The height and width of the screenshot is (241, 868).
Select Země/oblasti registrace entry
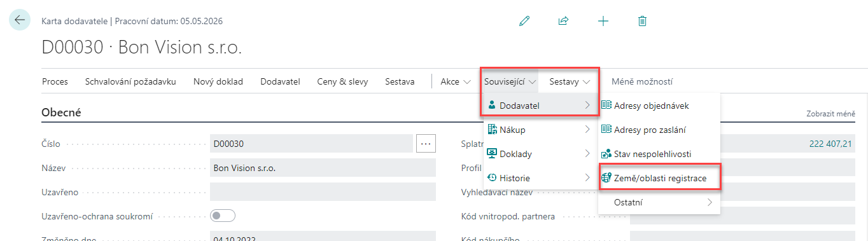click(659, 178)
